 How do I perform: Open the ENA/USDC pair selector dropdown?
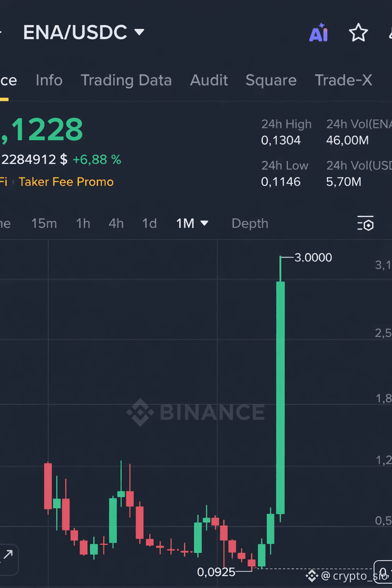[84, 32]
